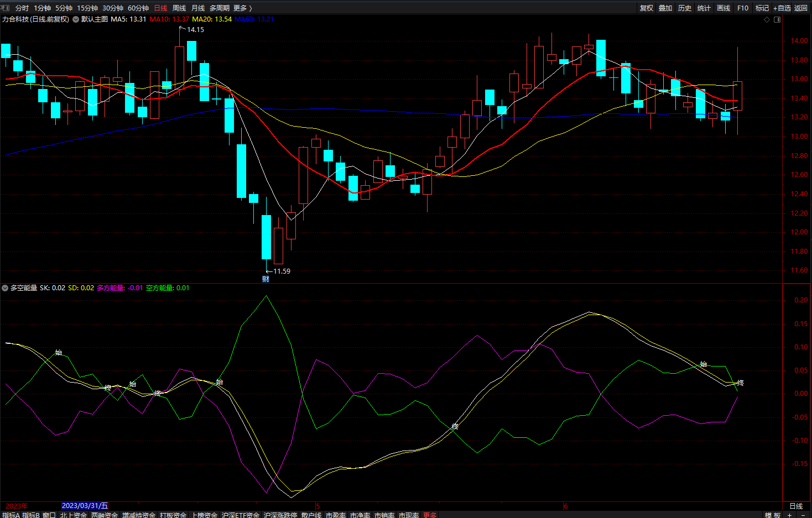Open the 模板 template button
This screenshot has height=518, width=812.
(x=773, y=515)
